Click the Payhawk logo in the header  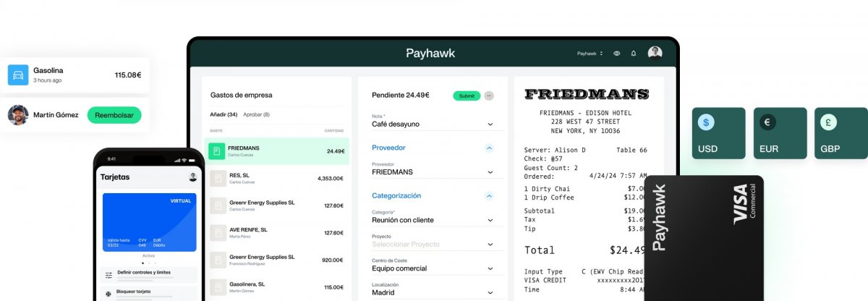tap(430, 54)
